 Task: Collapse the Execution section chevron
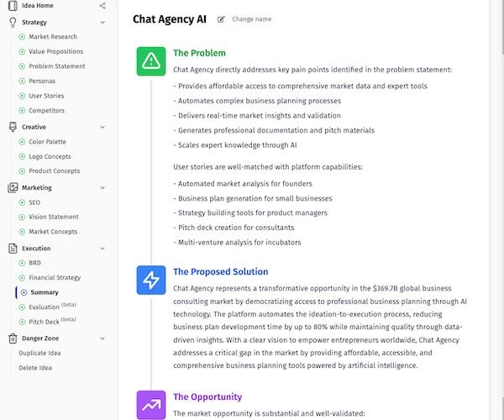(102, 249)
